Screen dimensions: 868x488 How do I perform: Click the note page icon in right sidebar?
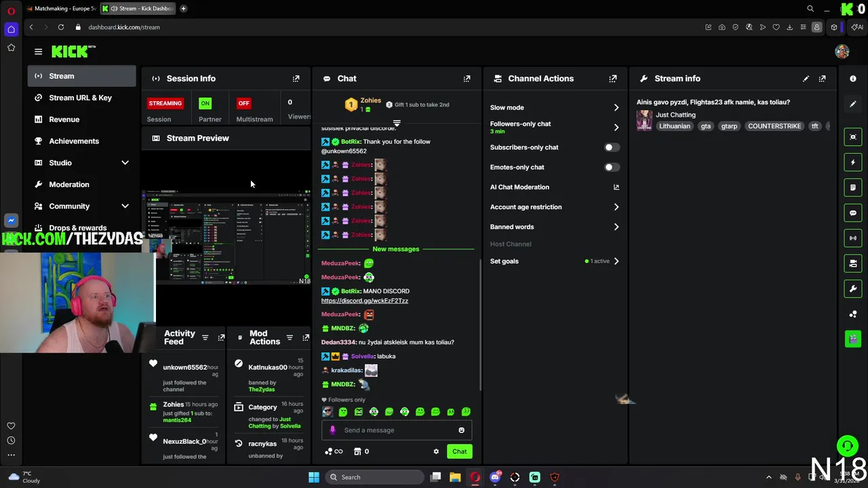point(853,188)
